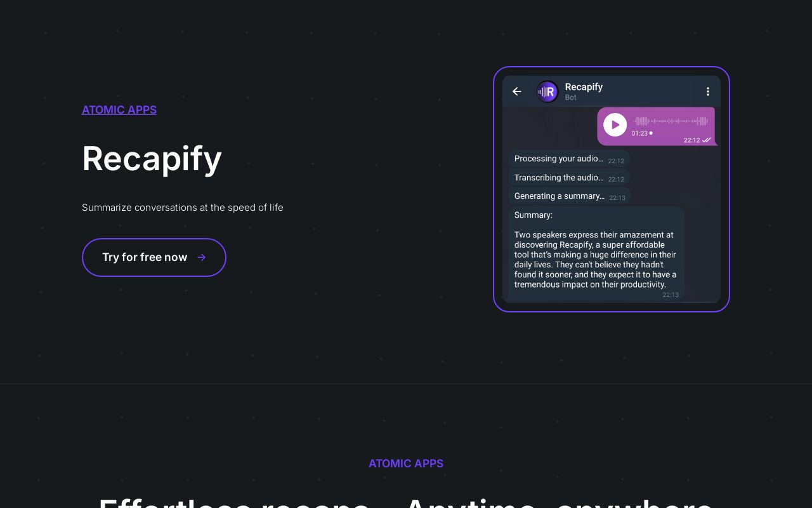Image resolution: width=812 pixels, height=508 pixels.
Task: Click the recording dot next to 01:23
Action: pyautogui.click(x=651, y=133)
